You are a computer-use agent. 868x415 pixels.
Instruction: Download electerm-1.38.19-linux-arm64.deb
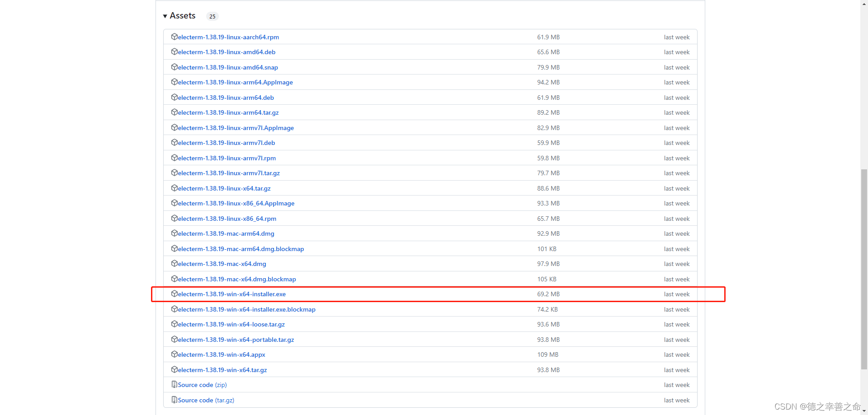226,98
